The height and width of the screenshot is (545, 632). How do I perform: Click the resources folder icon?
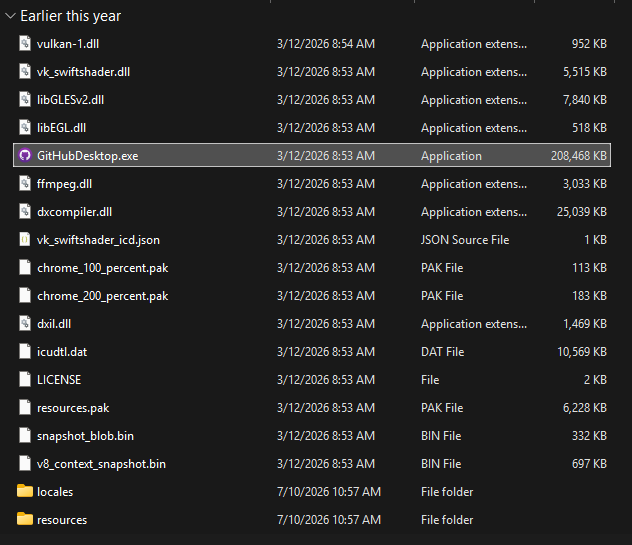click(25, 519)
